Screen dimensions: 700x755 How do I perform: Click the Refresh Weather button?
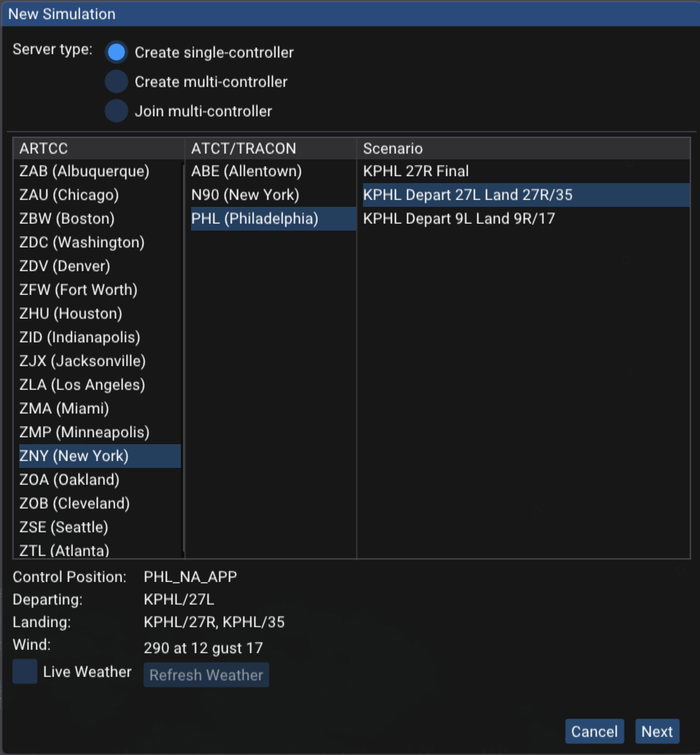coord(206,674)
